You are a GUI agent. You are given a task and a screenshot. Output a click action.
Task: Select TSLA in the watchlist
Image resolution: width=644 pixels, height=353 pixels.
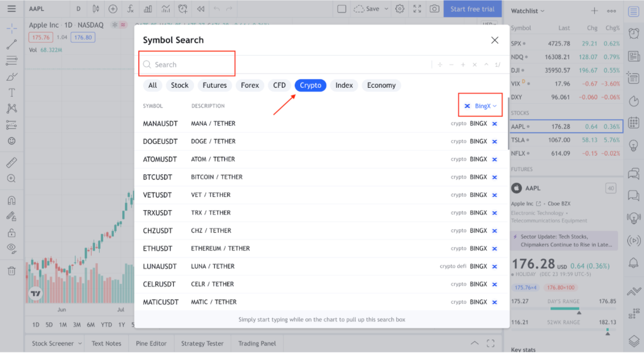pyautogui.click(x=566, y=140)
